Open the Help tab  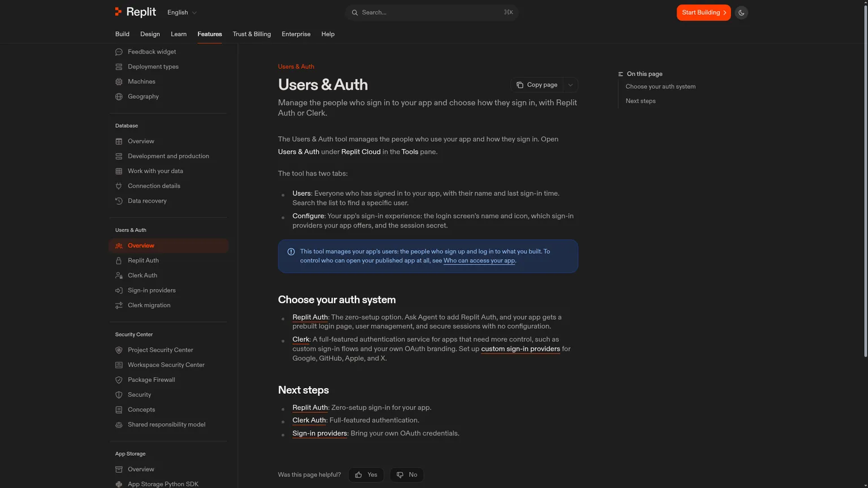pos(328,34)
